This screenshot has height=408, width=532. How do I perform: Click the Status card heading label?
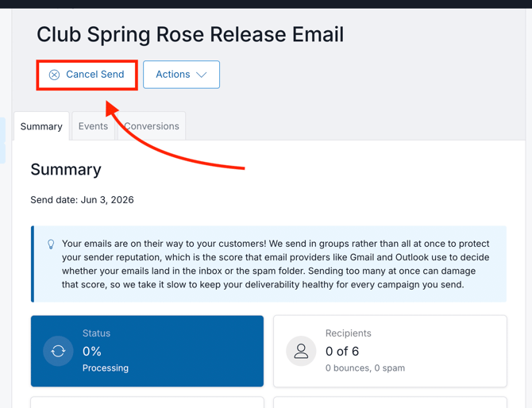(96, 333)
